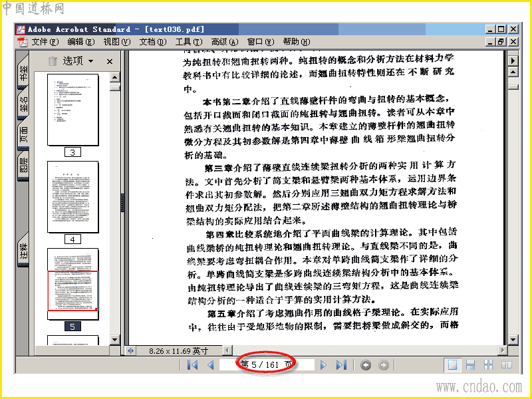Switch to the 图层 layers tab
The width and height of the screenshot is (532, 399).
(23, 166)
